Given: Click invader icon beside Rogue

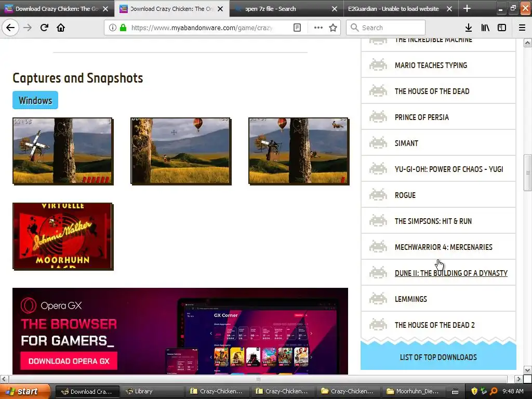Looking at the screenshot, I should tap(378, 195).
